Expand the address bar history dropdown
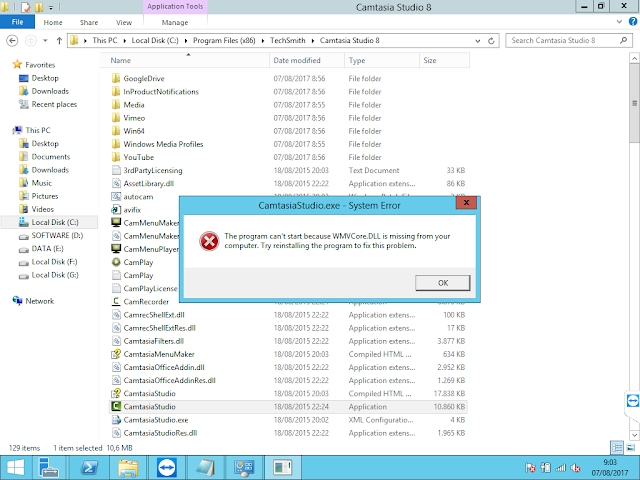This screenshot has width=640, height=480. tap(478, 40)
